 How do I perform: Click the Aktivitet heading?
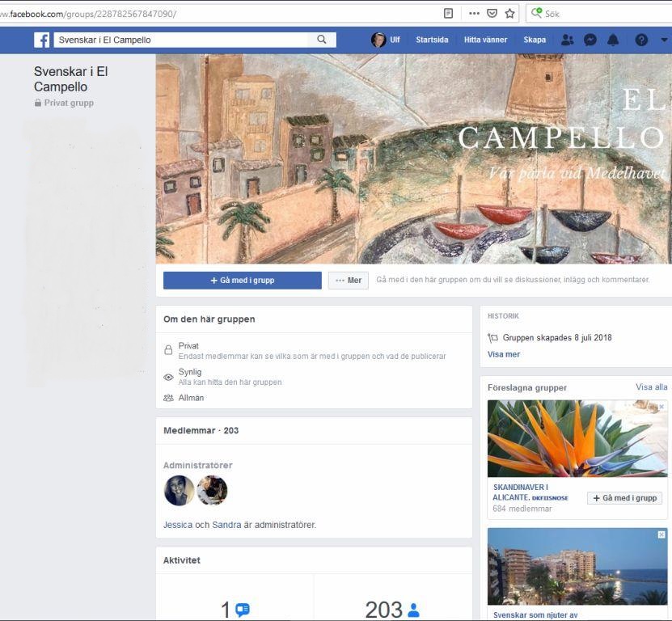coord(182,560)
